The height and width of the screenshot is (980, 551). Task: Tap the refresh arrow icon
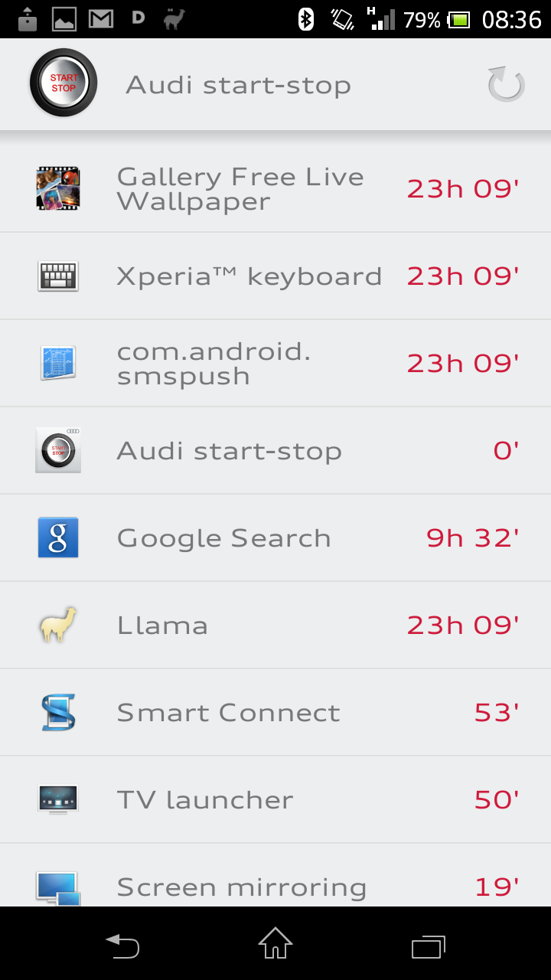pyautogui.click(x=506, y=84)
